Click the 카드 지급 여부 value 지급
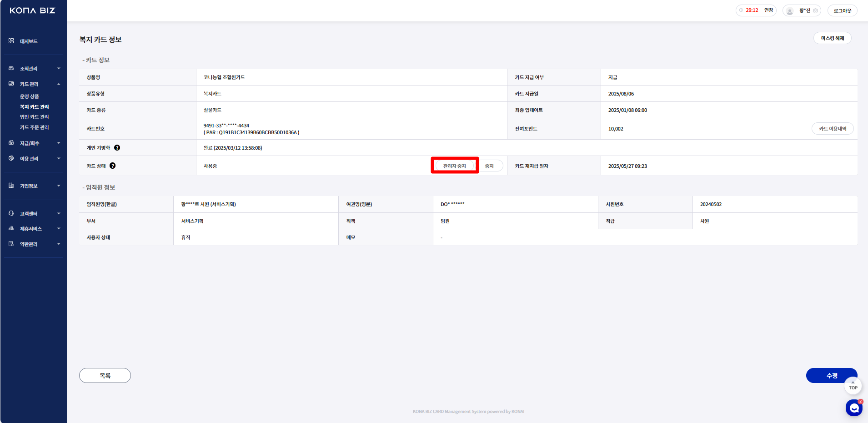Viewport: 868px width, 423px height. click(x=613, y=77)
